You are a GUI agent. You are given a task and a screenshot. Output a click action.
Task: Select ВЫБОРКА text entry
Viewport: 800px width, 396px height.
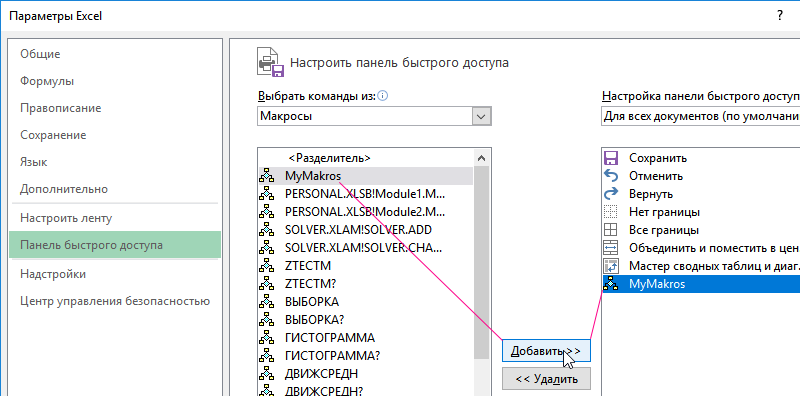tap(312, 301)
